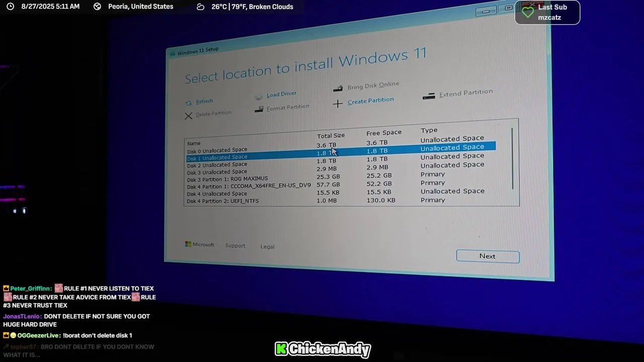Image resolution: width=644 pixels, height=362 pixels.
Task: Click the partition list vertical scrollbar
Action: (513, 158)
